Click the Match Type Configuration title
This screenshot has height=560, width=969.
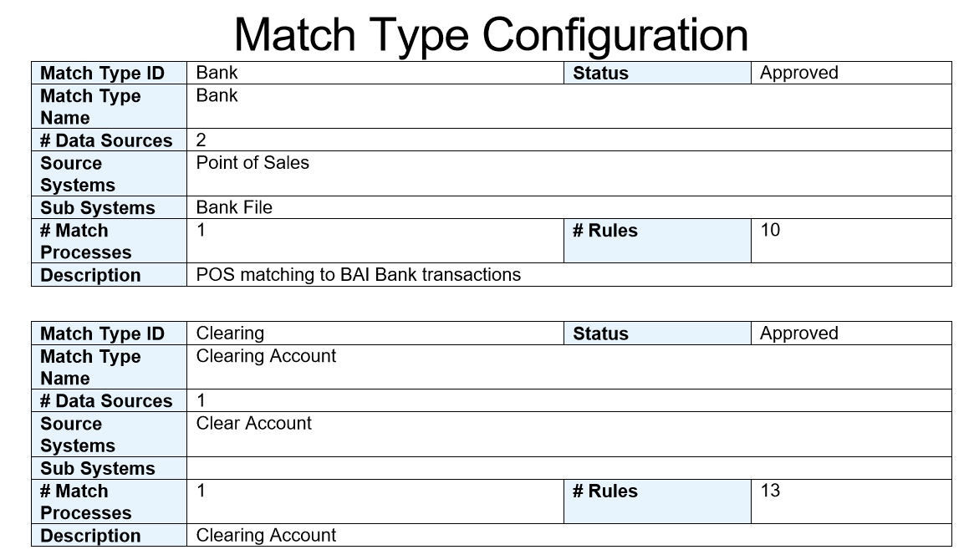491,34
